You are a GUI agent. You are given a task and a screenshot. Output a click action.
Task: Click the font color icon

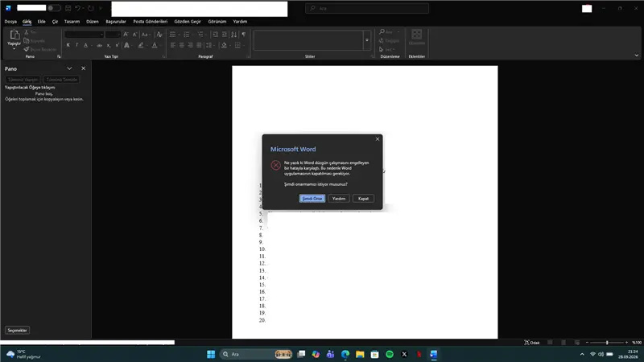155,45
